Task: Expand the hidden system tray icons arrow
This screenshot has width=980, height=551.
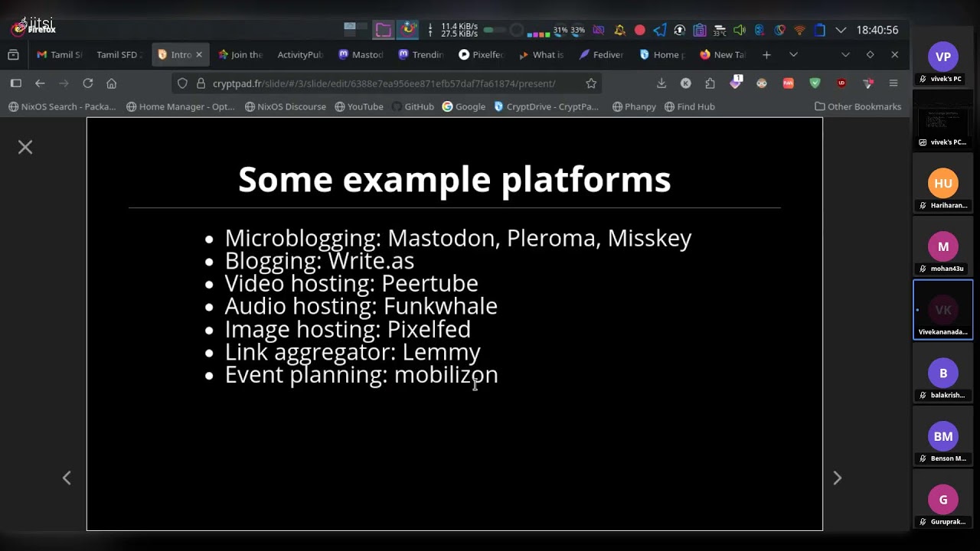Action: [841, 31]
